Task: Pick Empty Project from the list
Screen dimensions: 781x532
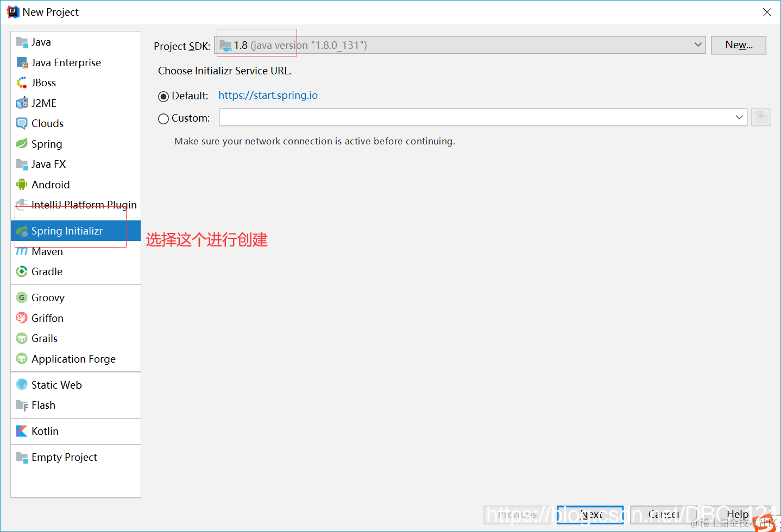Action: coord(76,457)
